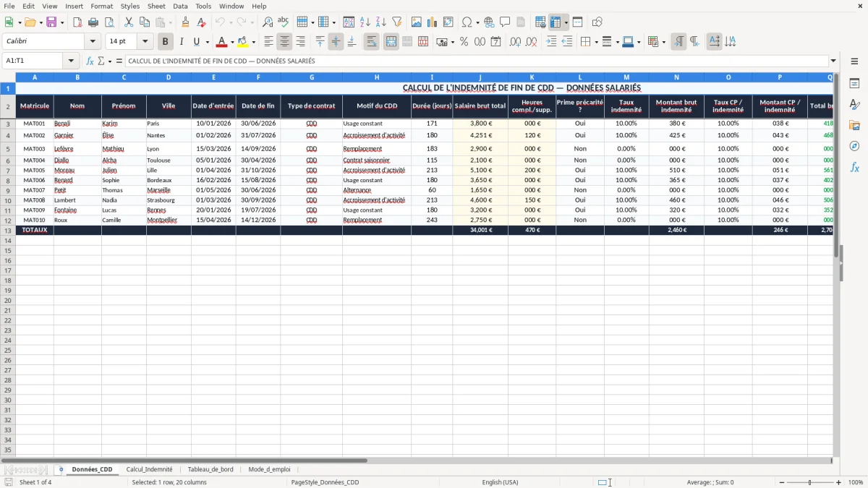Toggle Align Left button

[x=269, y=42]
